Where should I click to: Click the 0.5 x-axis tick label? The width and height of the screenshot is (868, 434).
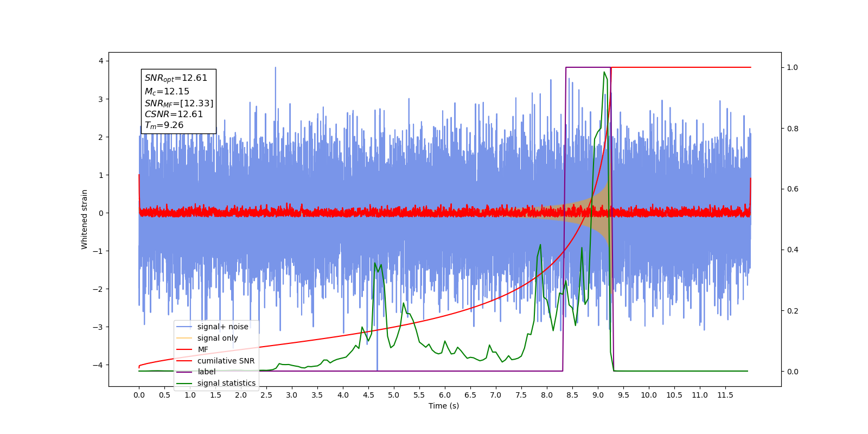click(164, 395)
